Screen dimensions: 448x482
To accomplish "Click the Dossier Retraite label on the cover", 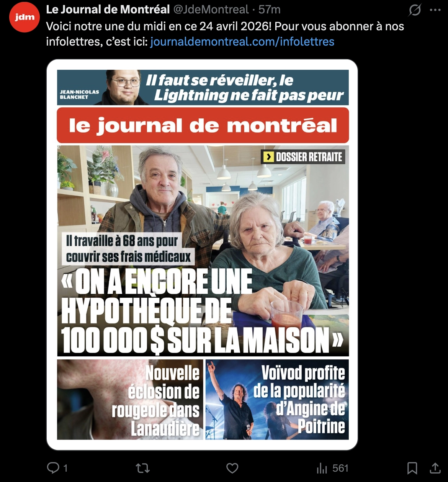I will point(303,157).
